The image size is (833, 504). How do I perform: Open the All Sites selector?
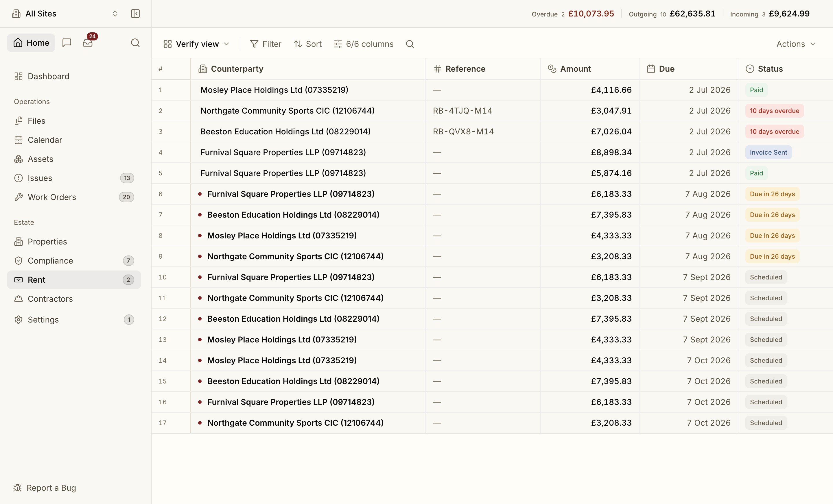coord(65,14)
